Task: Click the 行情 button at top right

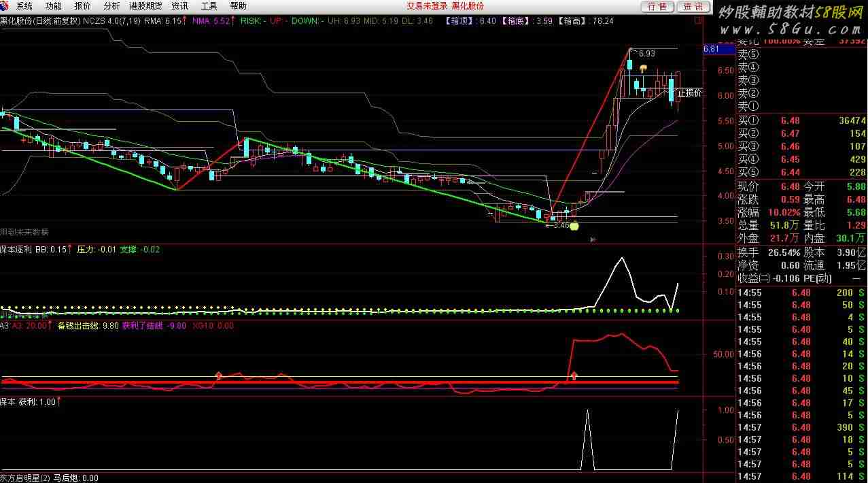Action: pos(657,6)
